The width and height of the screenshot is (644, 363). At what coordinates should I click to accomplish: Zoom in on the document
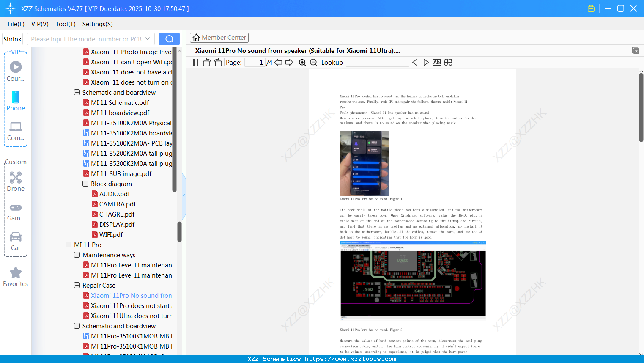coord(302,62)
